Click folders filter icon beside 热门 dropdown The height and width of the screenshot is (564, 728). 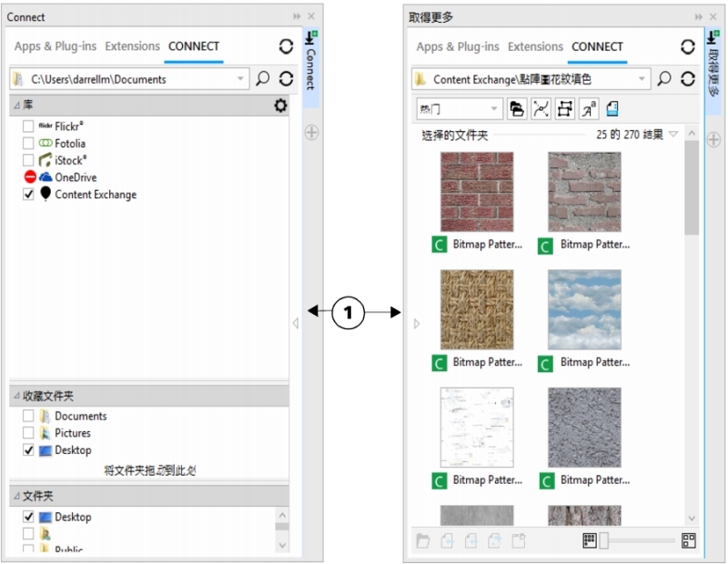pos(518,109)
